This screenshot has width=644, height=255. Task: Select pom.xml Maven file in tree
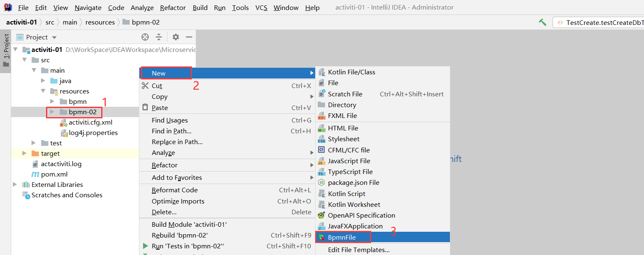pyautogui.click(x=50, y=174)
